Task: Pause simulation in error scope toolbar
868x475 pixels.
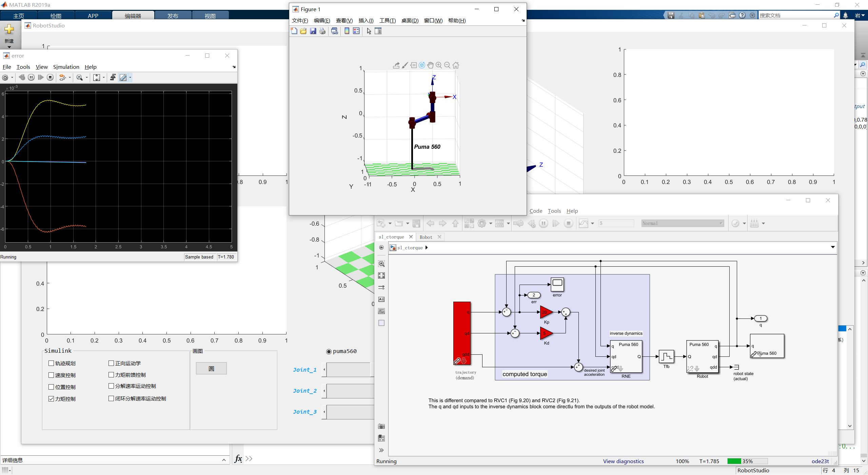Action: click(x=31, y=77)
